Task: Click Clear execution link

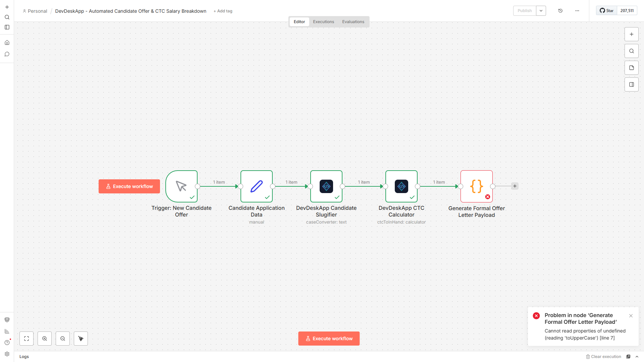Action: tap(604, 357)
